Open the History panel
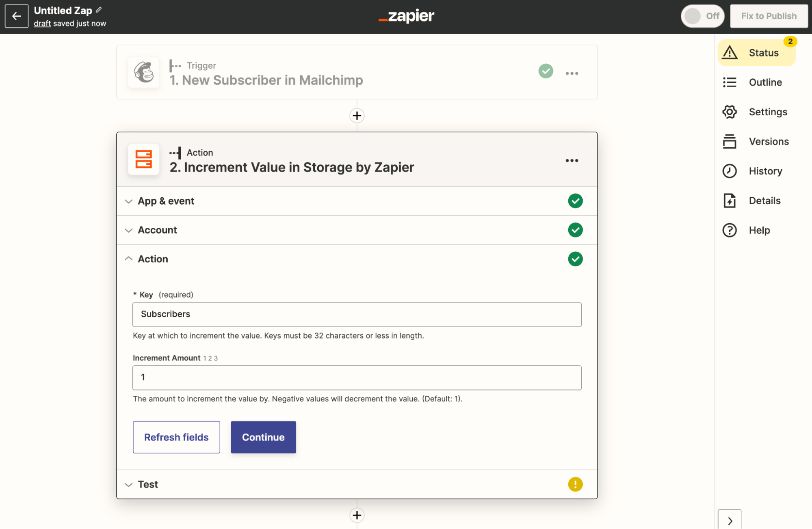Viewport: 812px width, 529px height. coord(757,171)
